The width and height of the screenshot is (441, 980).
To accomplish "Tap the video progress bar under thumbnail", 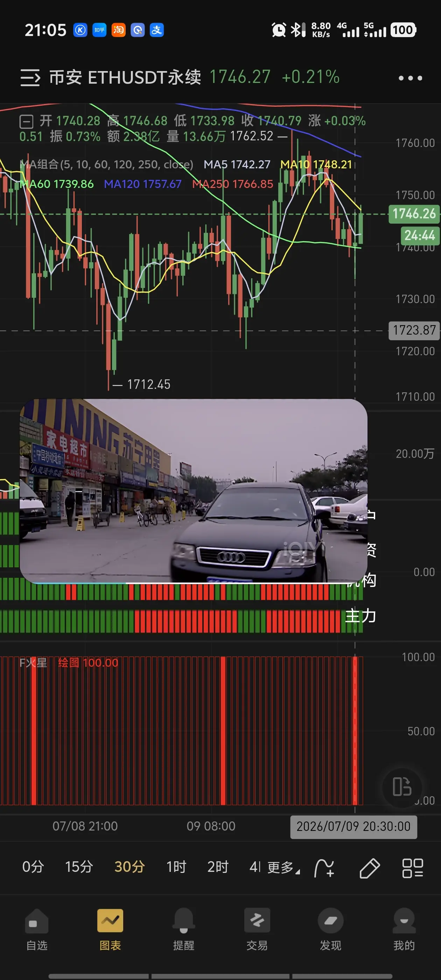I will (x=193, y=583).
